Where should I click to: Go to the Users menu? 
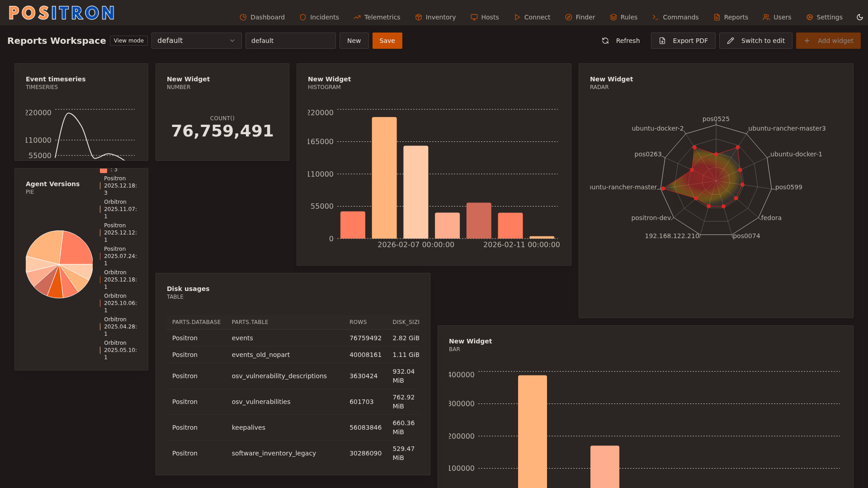pyautogui.click(x=777, y=17)
